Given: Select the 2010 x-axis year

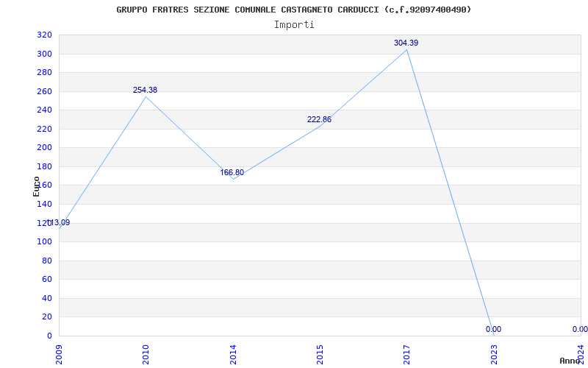Looking at the screenshot, I should click(146, 355).
